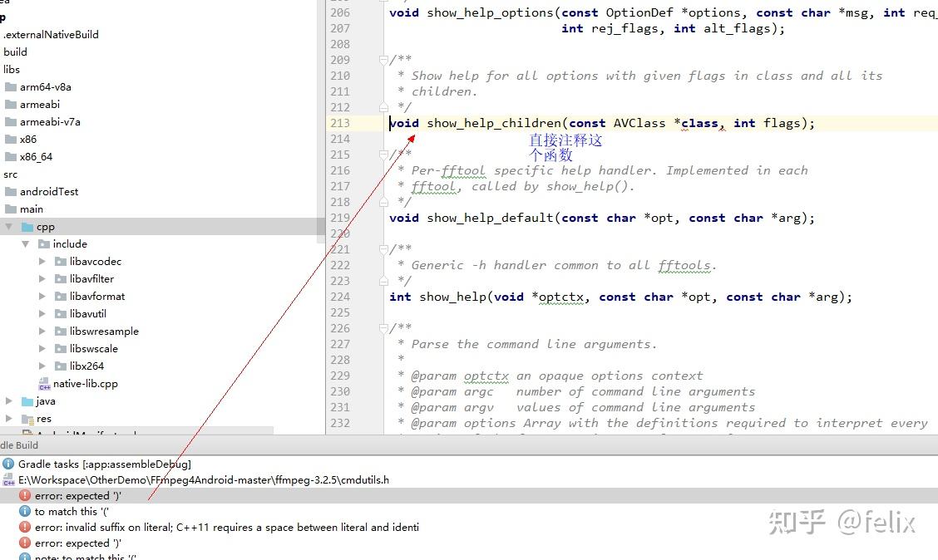Select 'error: invalid suffix on literal' message
This screenshot has height=560, width=938.
(227, 527)
